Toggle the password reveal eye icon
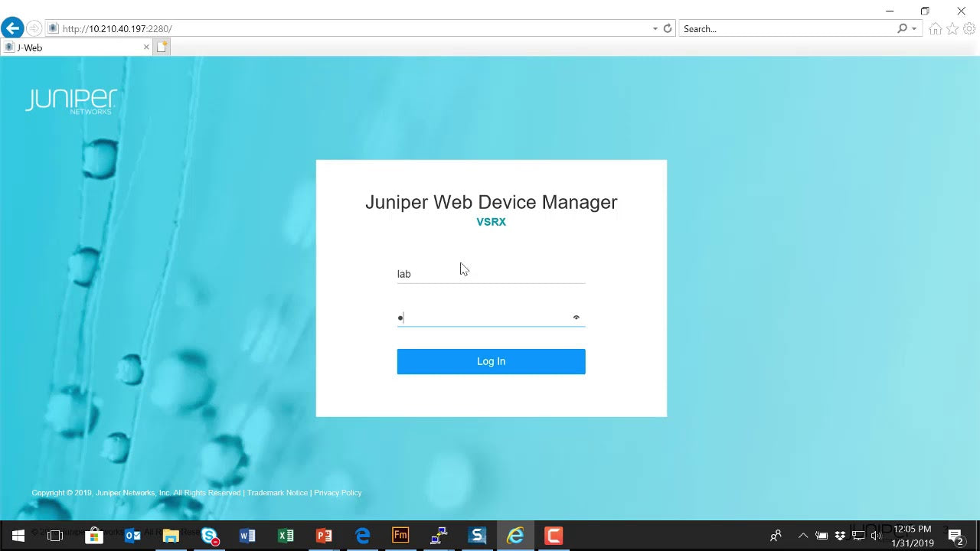 577,318
